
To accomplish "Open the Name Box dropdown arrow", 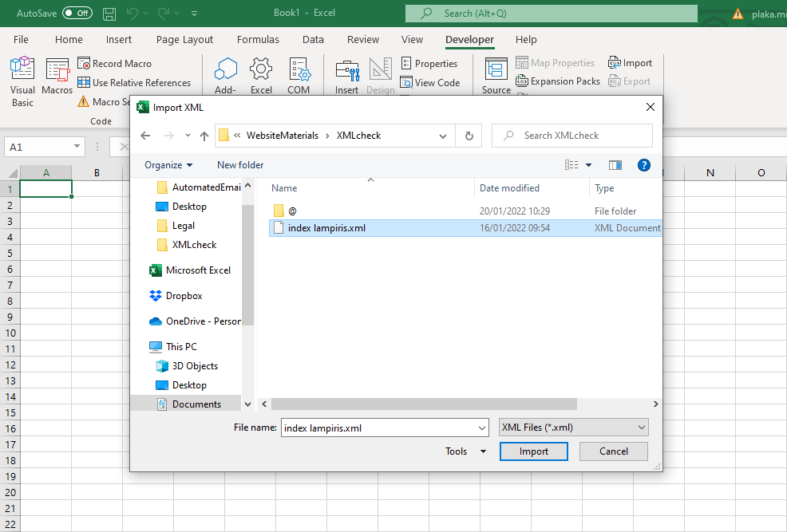I will [77, 147].
